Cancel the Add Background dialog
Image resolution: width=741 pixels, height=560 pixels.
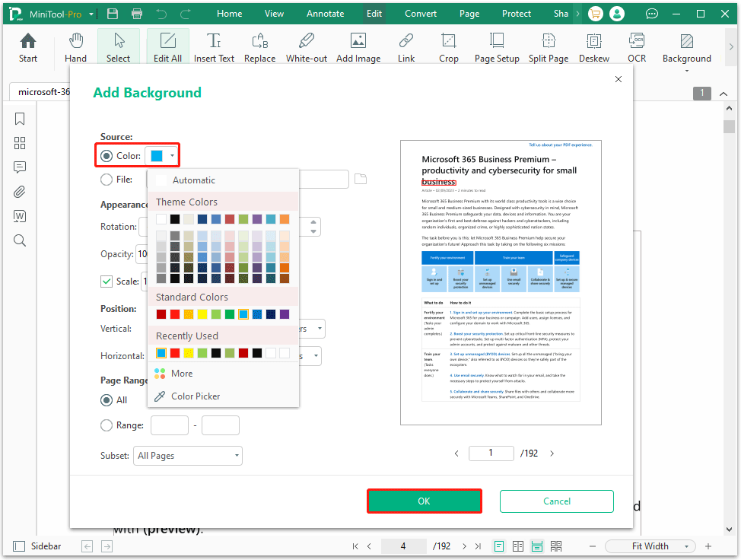coord(556,501)
